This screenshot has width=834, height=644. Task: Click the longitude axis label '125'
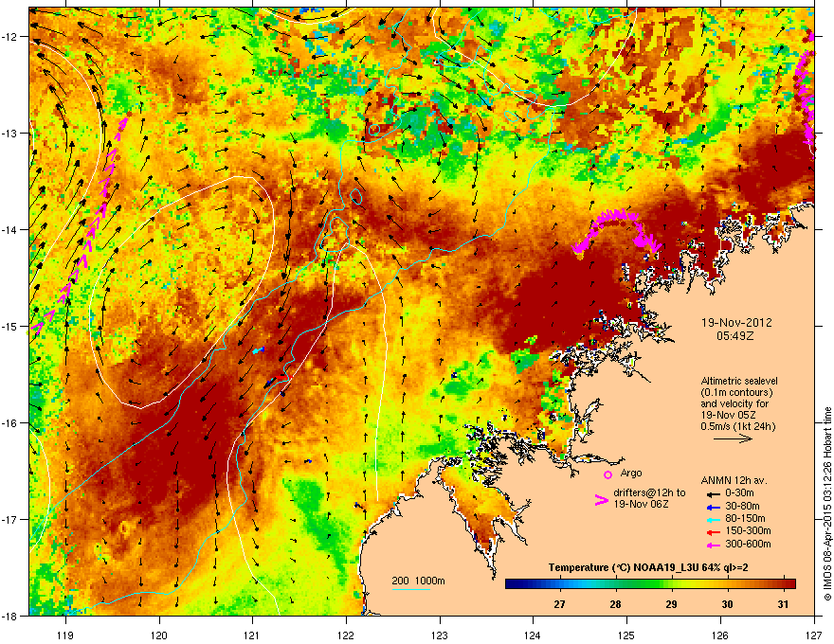(x=626, y=635)
